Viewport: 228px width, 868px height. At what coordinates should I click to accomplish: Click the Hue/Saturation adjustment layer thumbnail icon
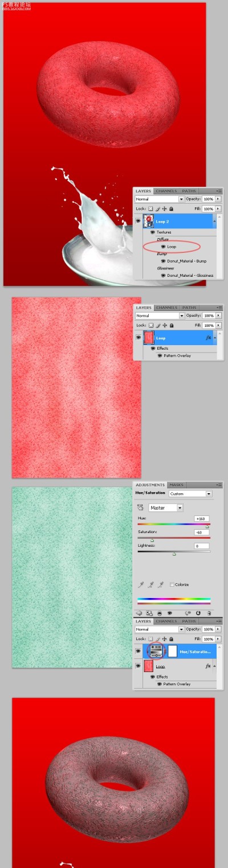point(154,650)
